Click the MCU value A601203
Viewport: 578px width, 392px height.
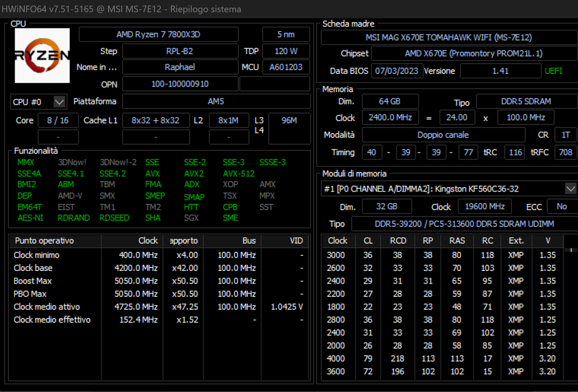286,67
